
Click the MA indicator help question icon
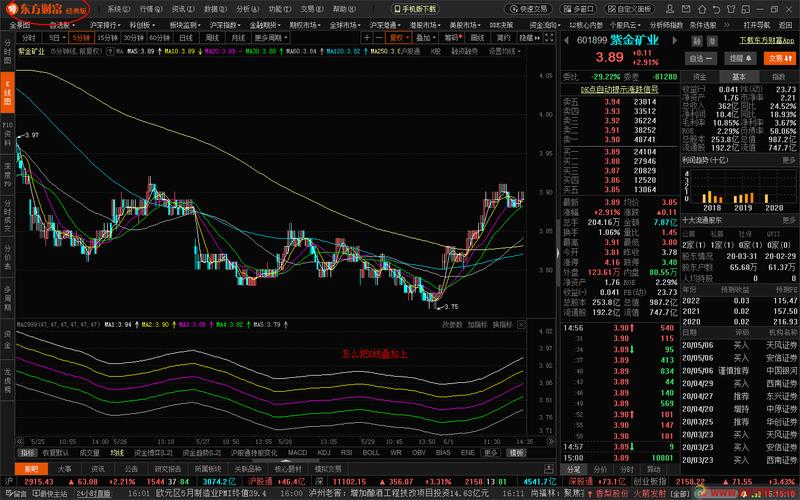tap(110, 51)
